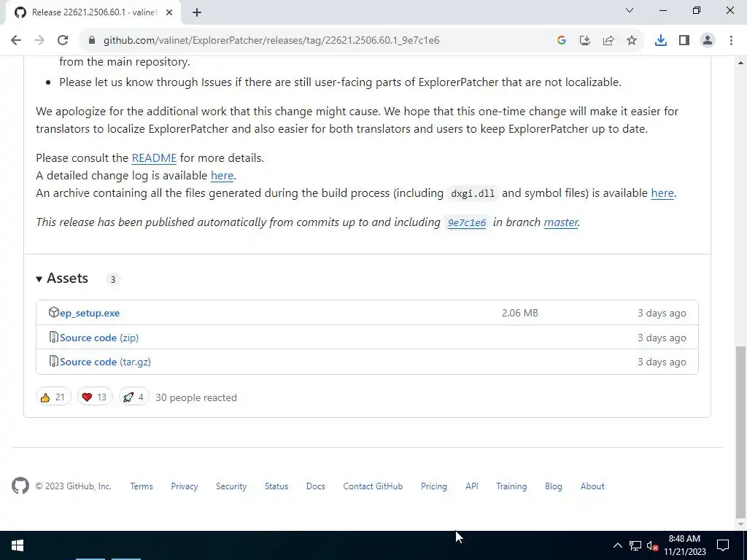
Task: Open the API footer link
Action: 472,486
